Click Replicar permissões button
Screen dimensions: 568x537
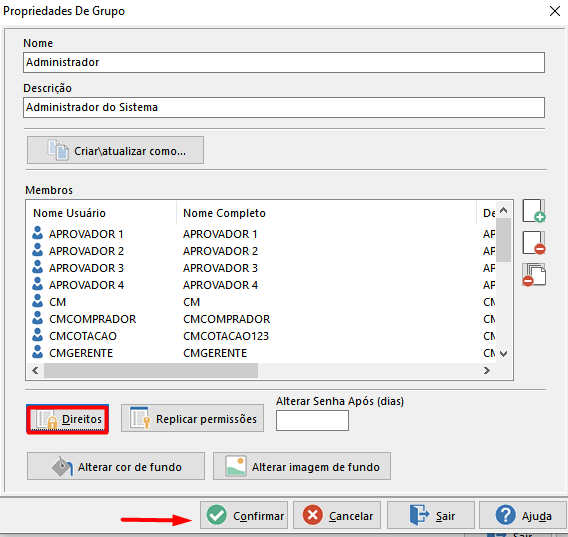coord(192,419)
